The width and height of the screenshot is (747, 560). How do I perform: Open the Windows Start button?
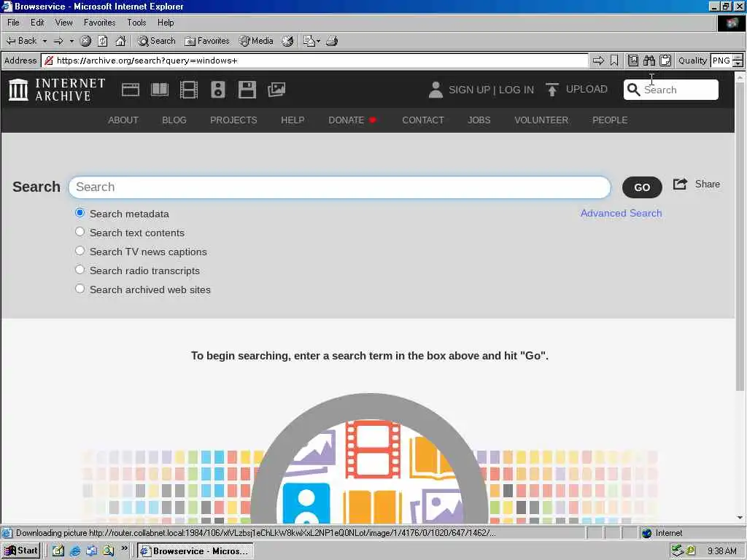20,551
